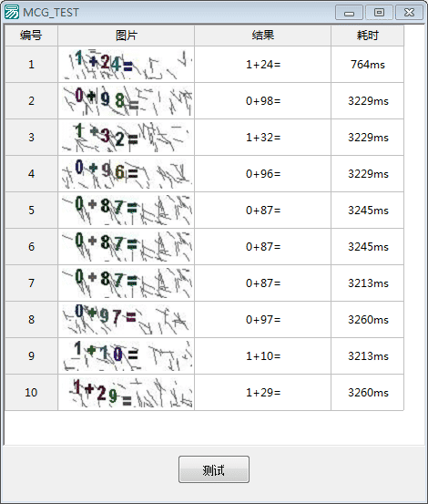Select the 编号 column header
Image resolution: width=428 pixels, height=504 pixels.
pos(31,36)
